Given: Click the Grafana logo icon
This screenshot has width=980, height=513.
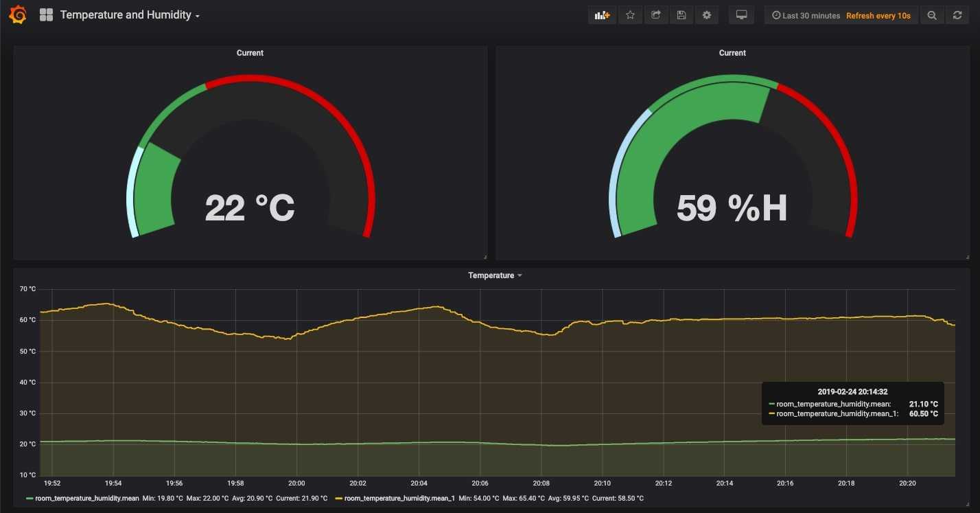Looking at the screenshot, I should point(17,14).
